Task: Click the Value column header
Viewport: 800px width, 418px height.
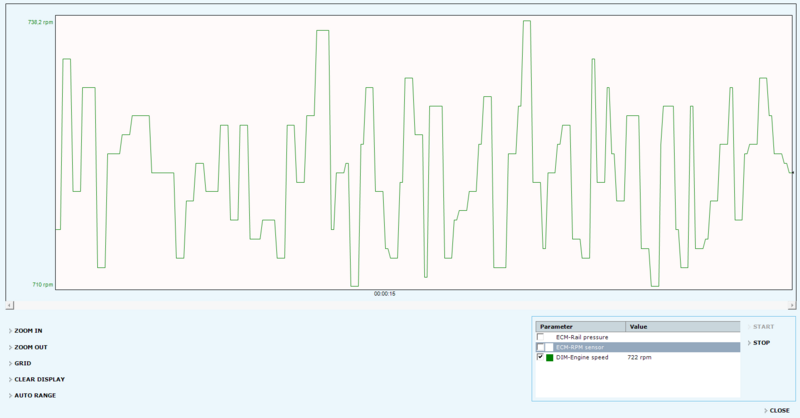Action: pos(683,327)
